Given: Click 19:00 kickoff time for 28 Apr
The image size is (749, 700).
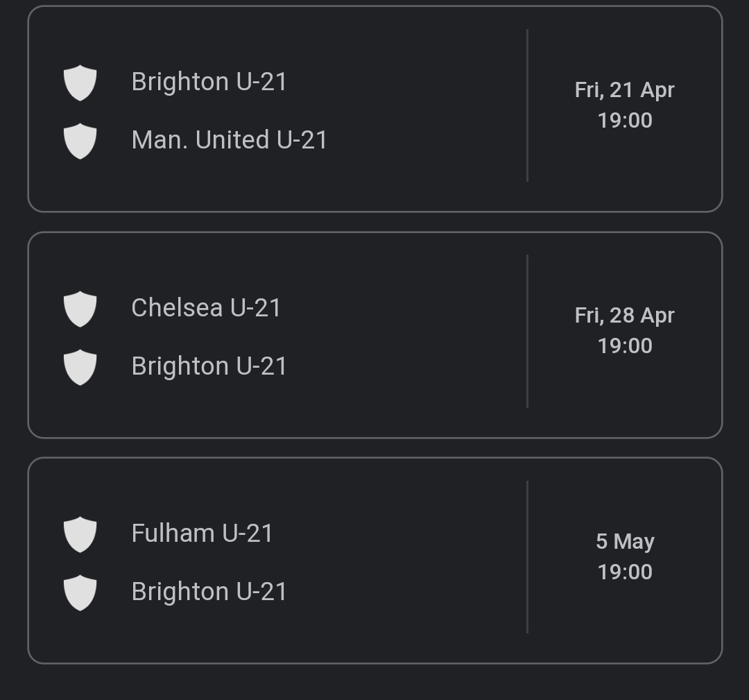Looking at the screenshot, I should 625,346.
